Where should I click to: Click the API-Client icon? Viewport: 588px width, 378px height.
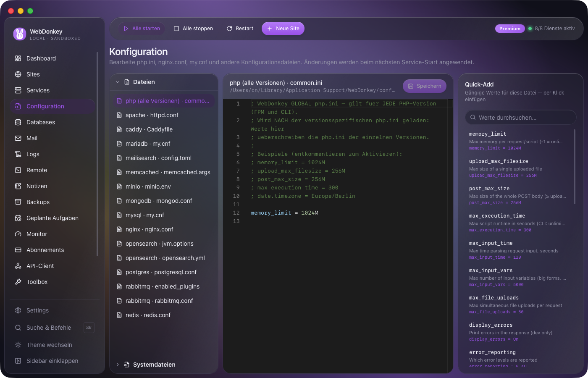point(18,266)
